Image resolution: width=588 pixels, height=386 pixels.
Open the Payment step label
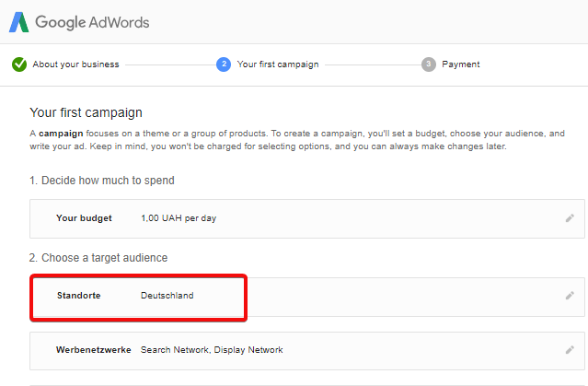[460, 64]
